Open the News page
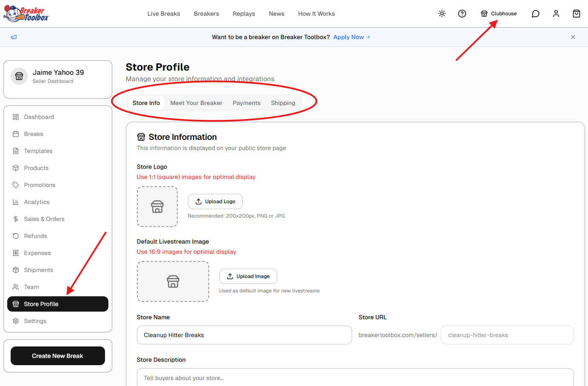 276,14
